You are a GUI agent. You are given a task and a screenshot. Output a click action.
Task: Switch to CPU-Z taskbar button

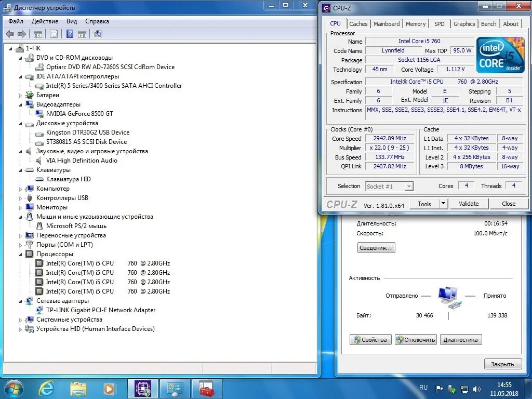point(142,389)
